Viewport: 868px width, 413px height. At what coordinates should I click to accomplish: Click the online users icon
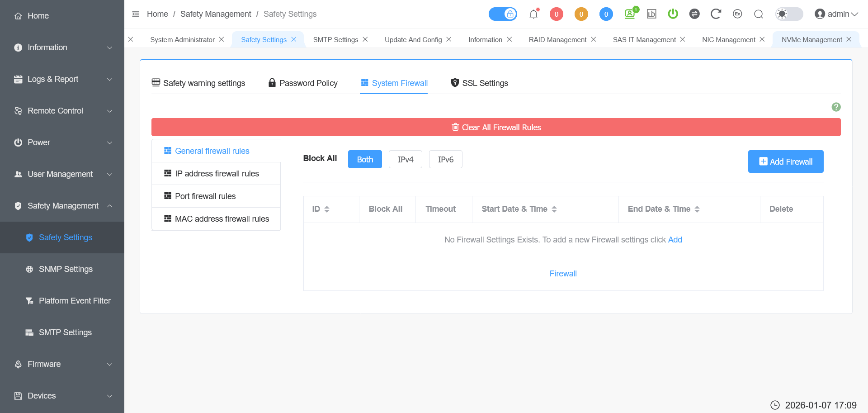pyautogui.click(x=630, y=14)
